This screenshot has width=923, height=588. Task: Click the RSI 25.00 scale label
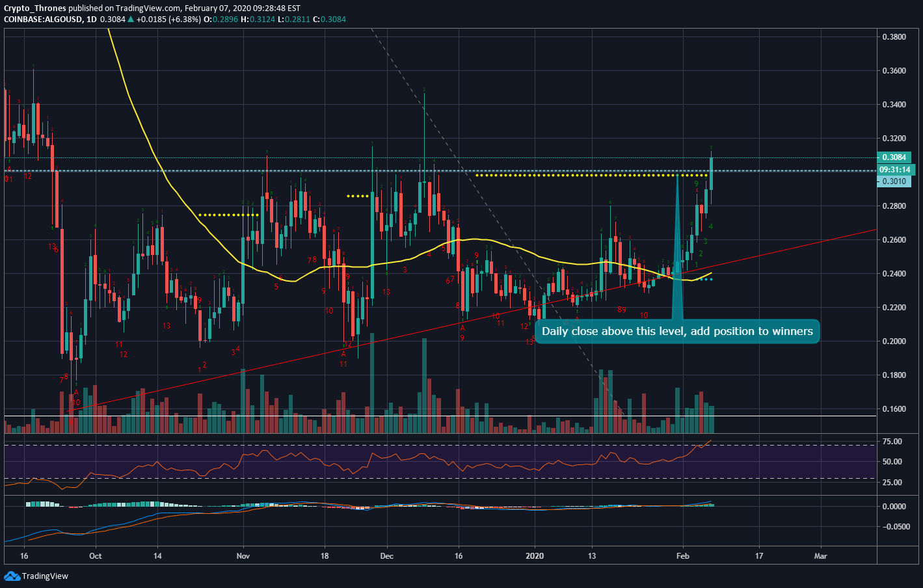892,483
